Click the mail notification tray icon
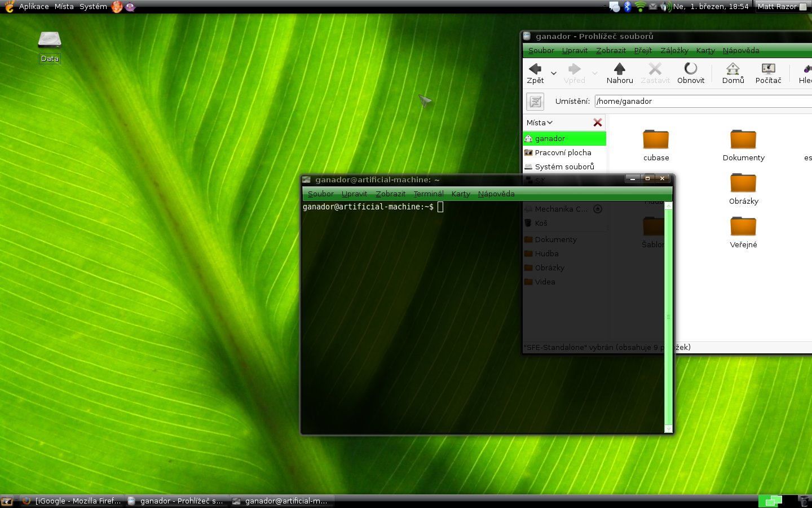 pyautogui.click(x=653, y=7)
